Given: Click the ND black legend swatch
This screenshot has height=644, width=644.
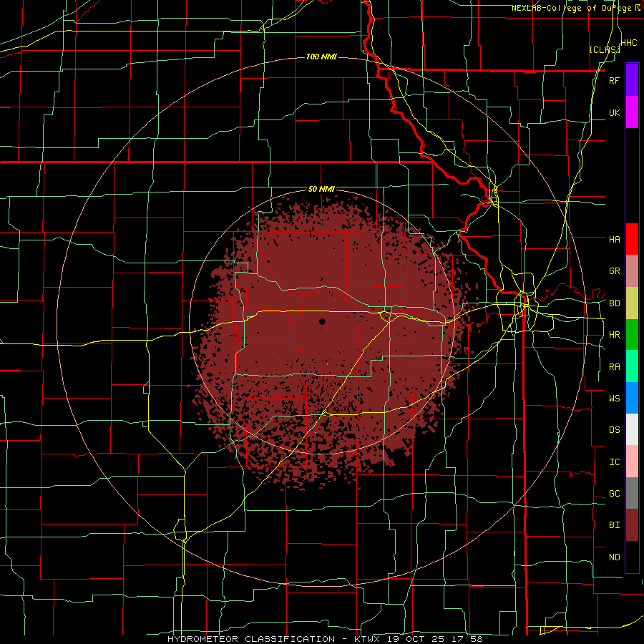Looking at the screenshot, I should 632,557.
